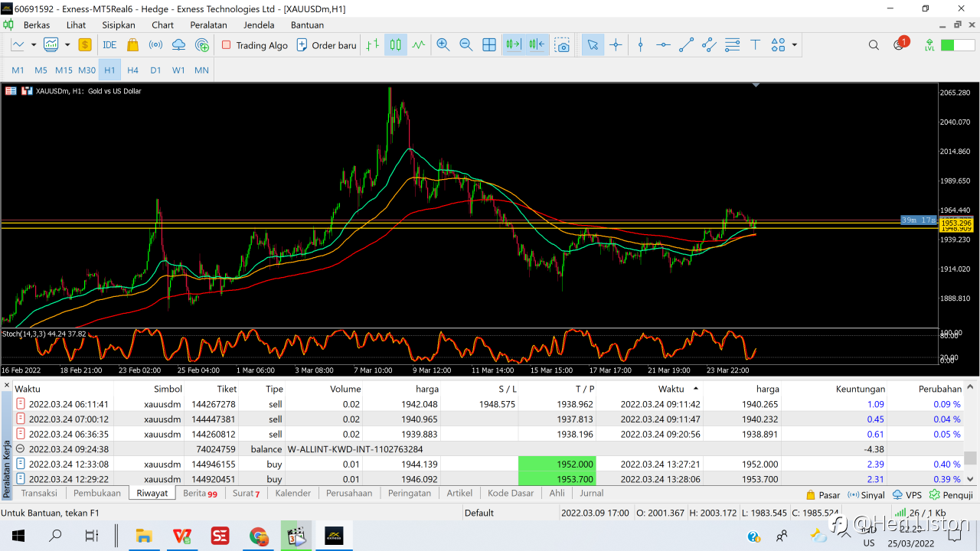The height and width of the screenshot is (551, 980).
Task: Zoom in on the chart
Action: [x=443, y=45]
